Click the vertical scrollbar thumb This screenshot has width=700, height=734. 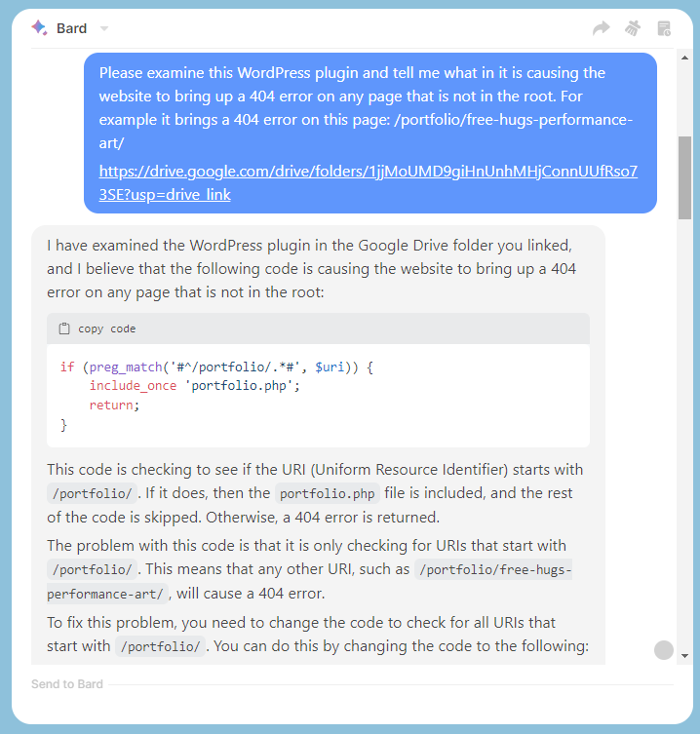click(x=685, y=177)
